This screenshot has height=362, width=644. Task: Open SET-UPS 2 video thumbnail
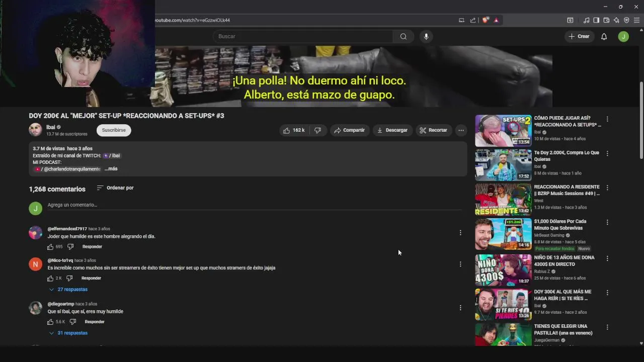point(503,131)
